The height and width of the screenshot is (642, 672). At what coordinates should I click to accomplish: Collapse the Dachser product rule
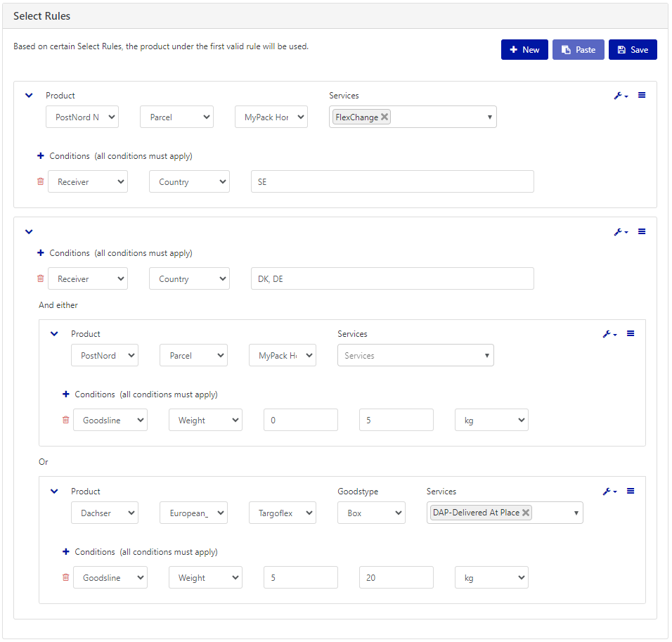(54, 492)
